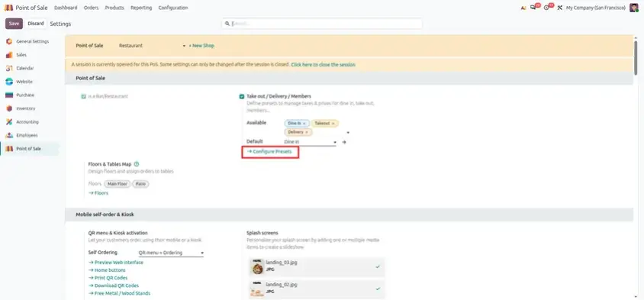Open the Floors link
The image size is (644, 300).
pos(98,192)
